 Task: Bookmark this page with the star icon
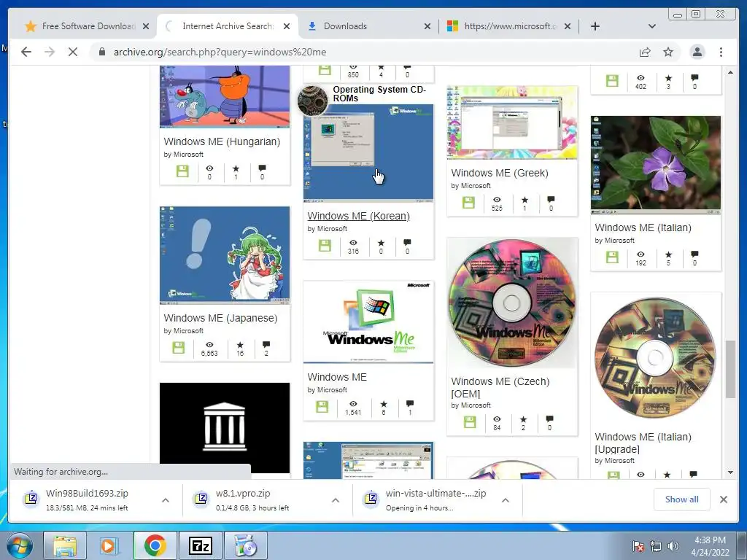pyautogui.click(x=668, y=52)
